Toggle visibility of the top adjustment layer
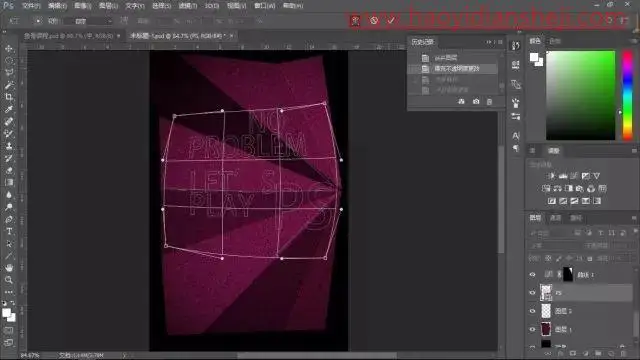The image size is (640, 360). pyautogui.click(x=532, y=275)
